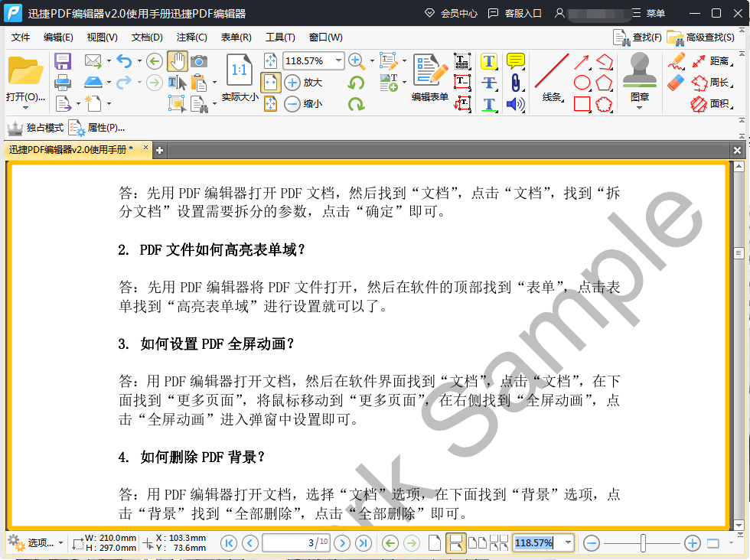This screenshot has width=750, height=560.
Task: Select the Highlight text T tool
Action: point(489,61)
